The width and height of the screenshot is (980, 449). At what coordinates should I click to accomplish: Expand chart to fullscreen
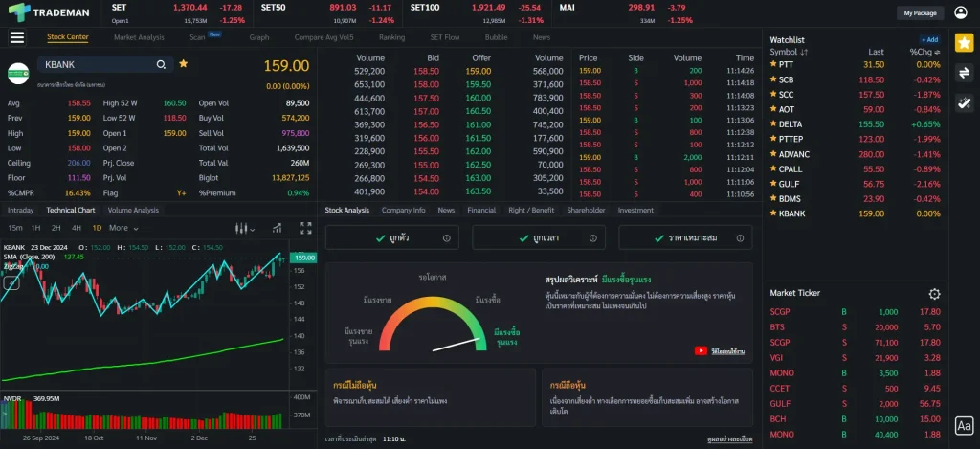point(306,228)
